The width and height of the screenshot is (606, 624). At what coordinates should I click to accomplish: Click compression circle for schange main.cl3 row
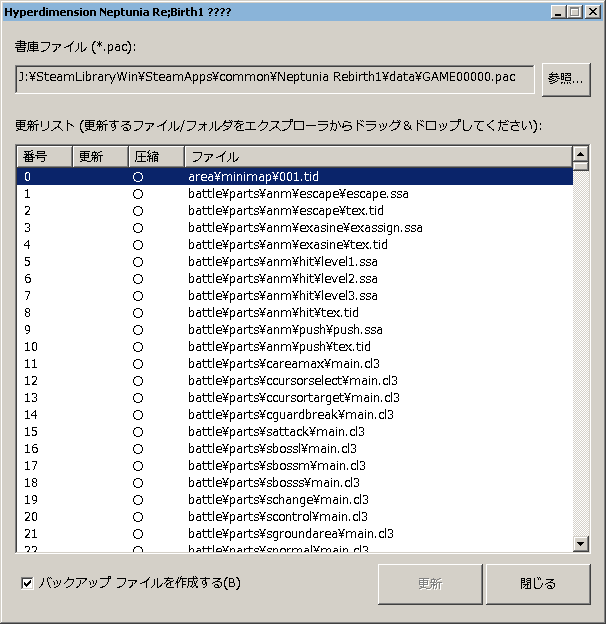[138, 500]
